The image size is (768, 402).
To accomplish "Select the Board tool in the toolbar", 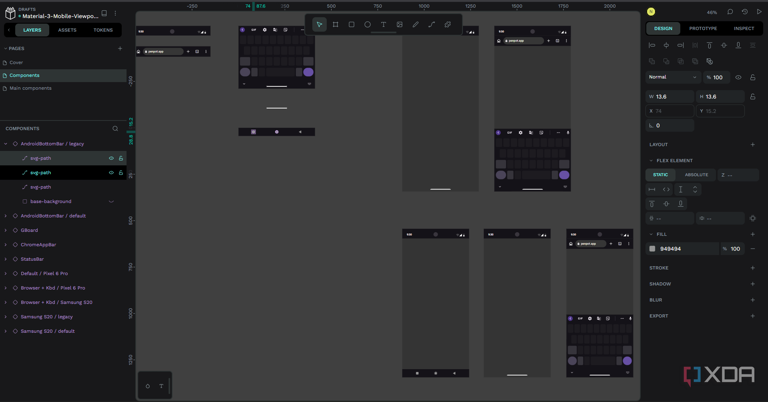I will [335, 24].
